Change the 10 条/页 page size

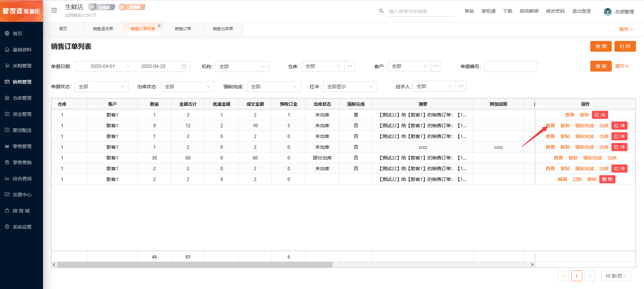[615, 276]
